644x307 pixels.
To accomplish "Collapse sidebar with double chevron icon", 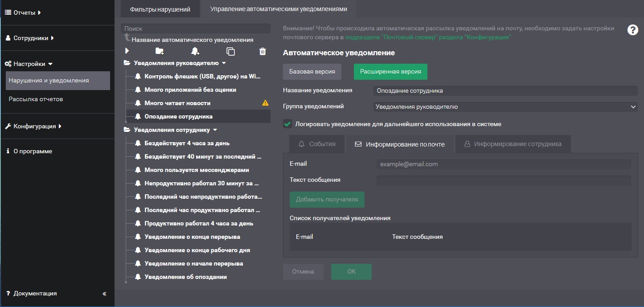I will tap(104, 294).
